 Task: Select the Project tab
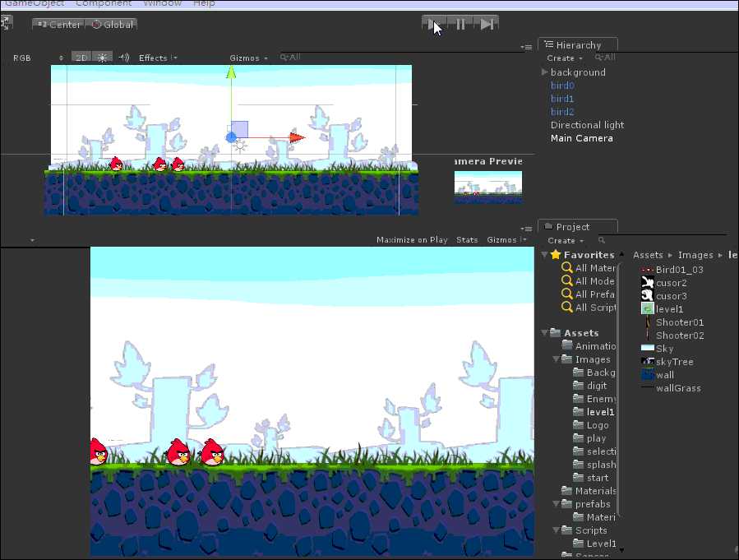click(578, 227)
